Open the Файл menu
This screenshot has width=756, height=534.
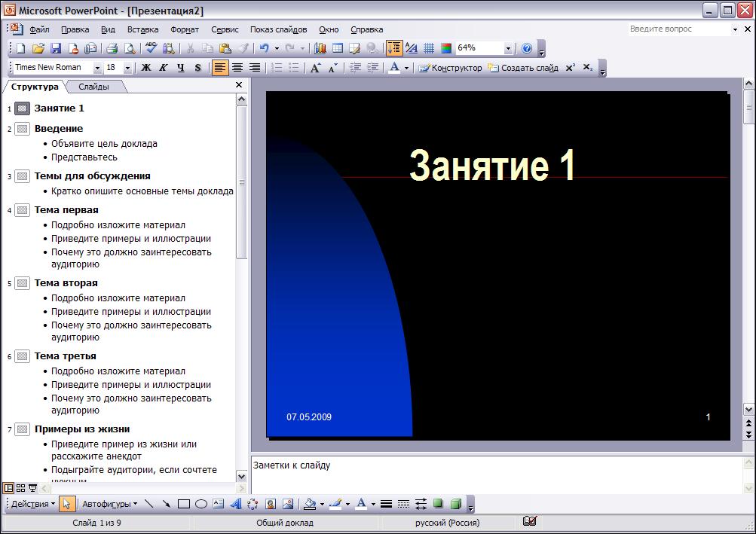39,29
